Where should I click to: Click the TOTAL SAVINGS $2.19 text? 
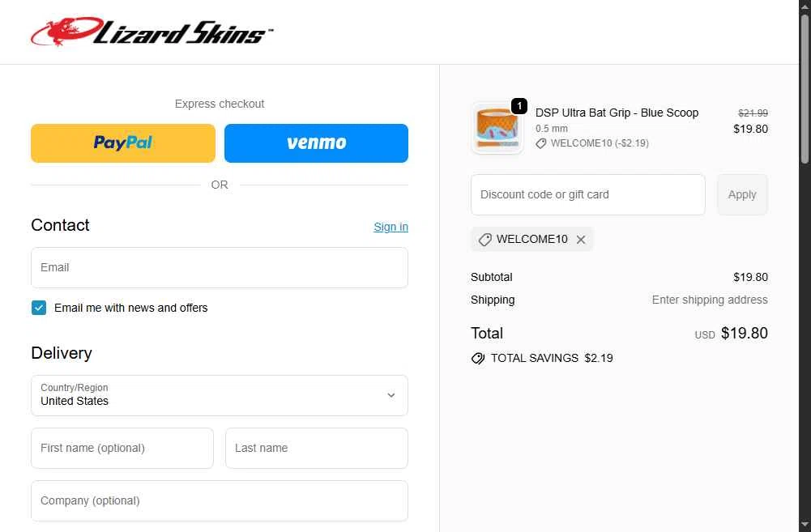[552, 358]
